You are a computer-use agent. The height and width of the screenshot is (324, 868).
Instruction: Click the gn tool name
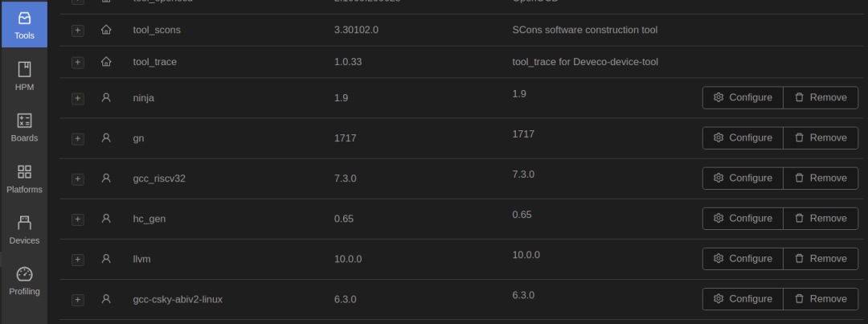pyautogui.click(x=138, y=138)
